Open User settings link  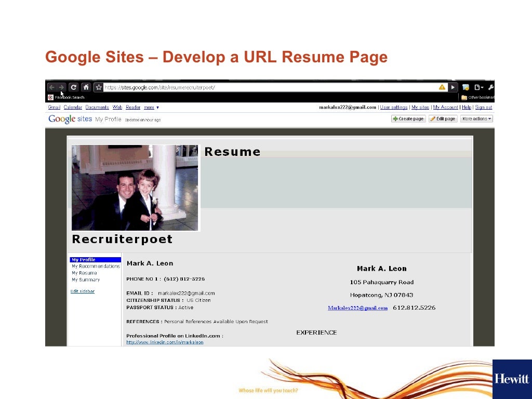[x=394, y=107]
